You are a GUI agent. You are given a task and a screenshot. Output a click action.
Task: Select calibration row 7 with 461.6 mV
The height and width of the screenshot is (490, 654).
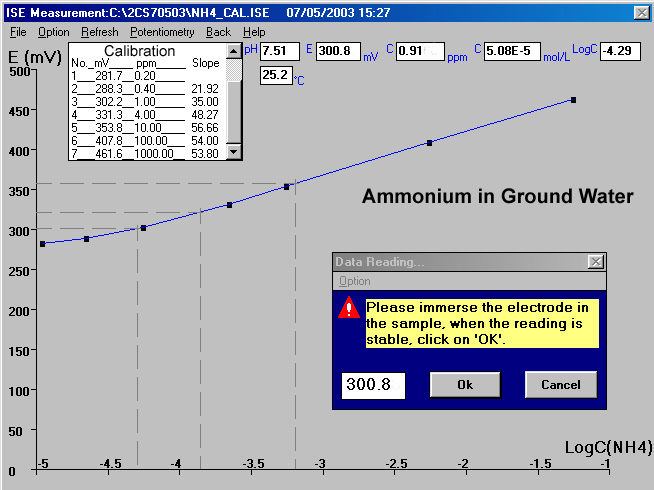[147, 153]
